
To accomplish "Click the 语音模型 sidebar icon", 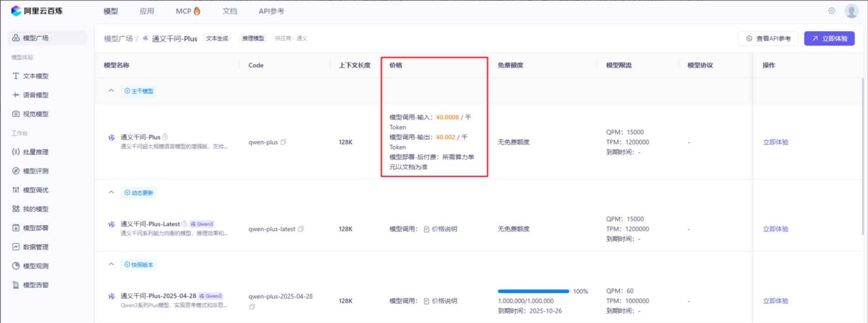I will (x=16, y=95).
